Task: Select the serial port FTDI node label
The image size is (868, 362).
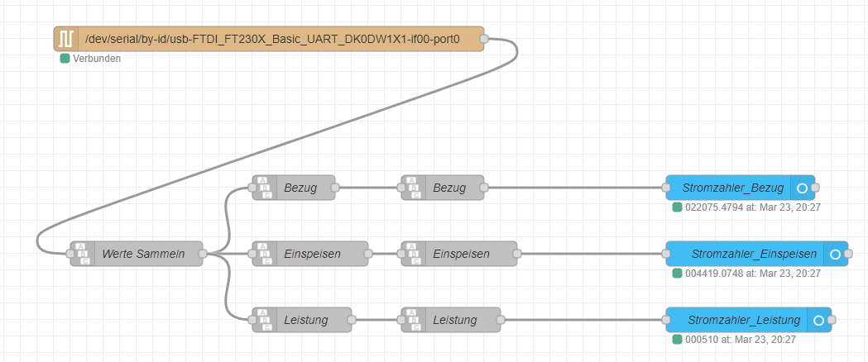Action: tap(272, 39)
